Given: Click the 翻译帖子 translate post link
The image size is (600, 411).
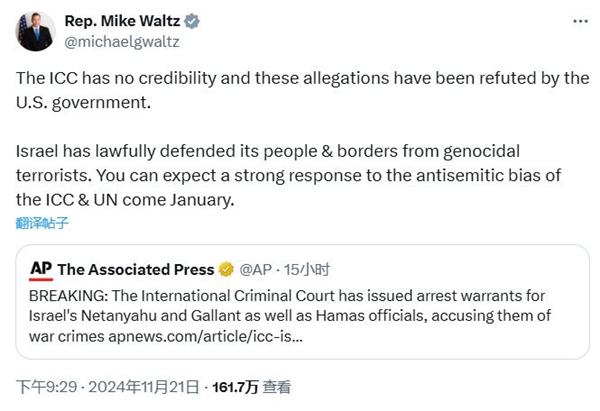Looking at the screenshot, I should (42, 223).
